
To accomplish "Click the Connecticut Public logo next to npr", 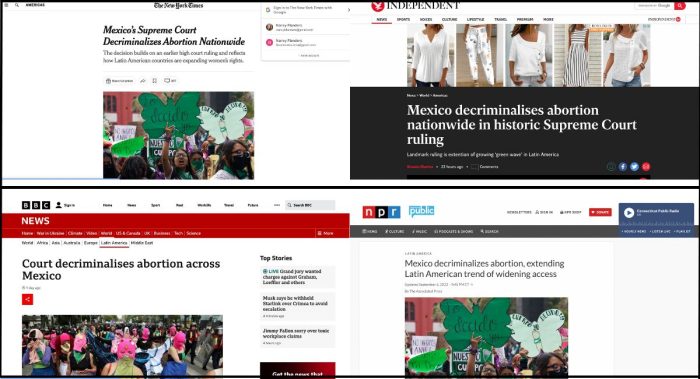I will (421, 211).
